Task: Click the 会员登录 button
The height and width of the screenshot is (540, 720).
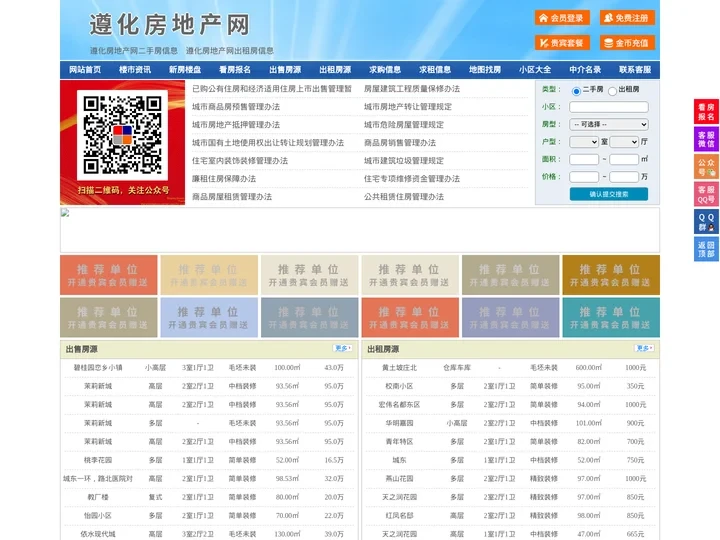Action: click(x=562, y=18)
